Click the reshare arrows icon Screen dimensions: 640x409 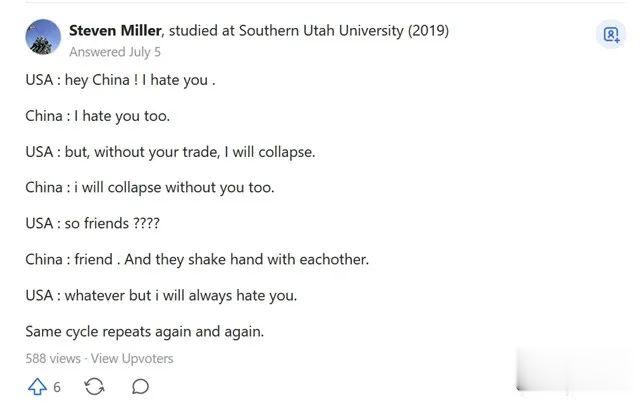tap(95, 386)
